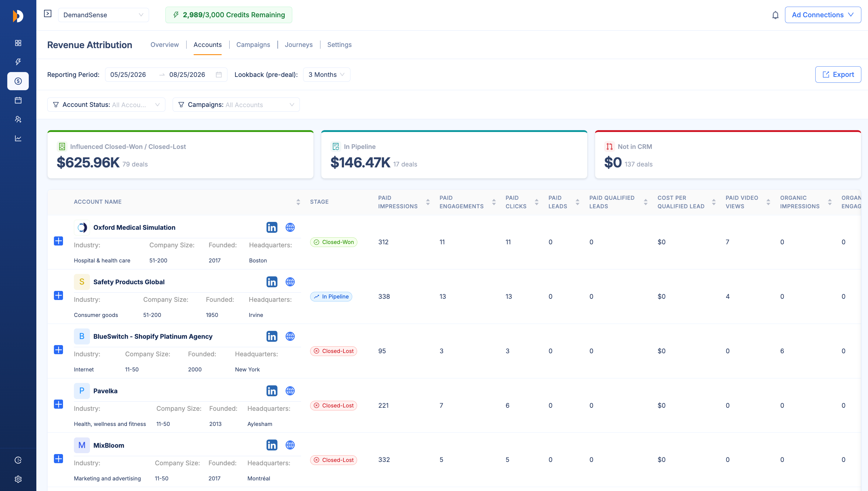This screenshot has width=868, height=491.
Task: Open the dashboard grid icon in sidebar
Action: coord(18,43)
